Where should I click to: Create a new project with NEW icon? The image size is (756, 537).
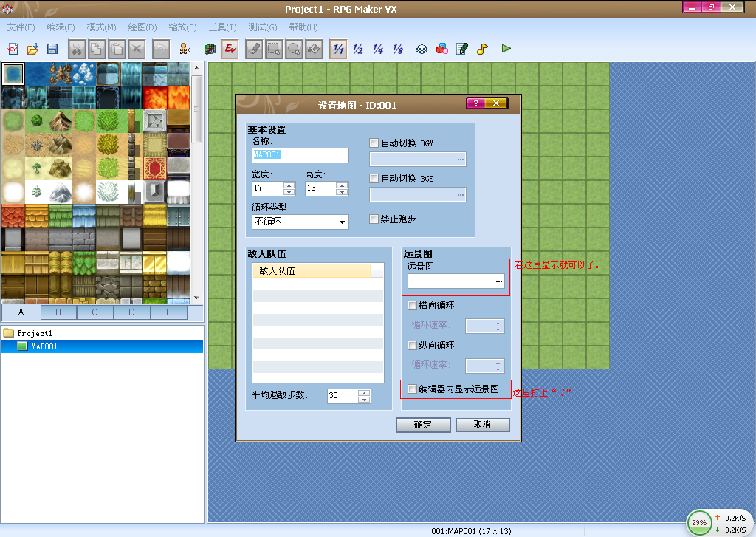(12, 49)
